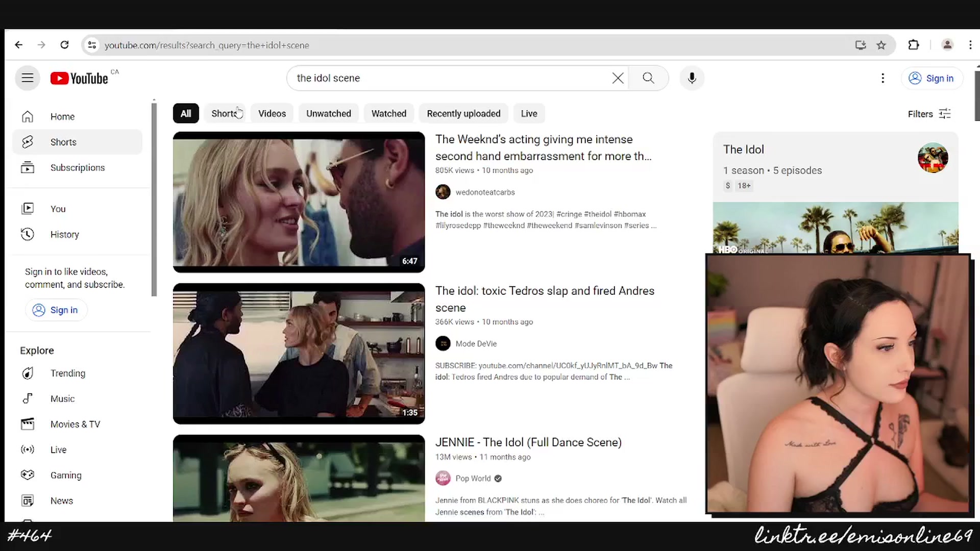Open Live in Explore sidebar
This screenshot has width=980, height=551.
[77, 450]
